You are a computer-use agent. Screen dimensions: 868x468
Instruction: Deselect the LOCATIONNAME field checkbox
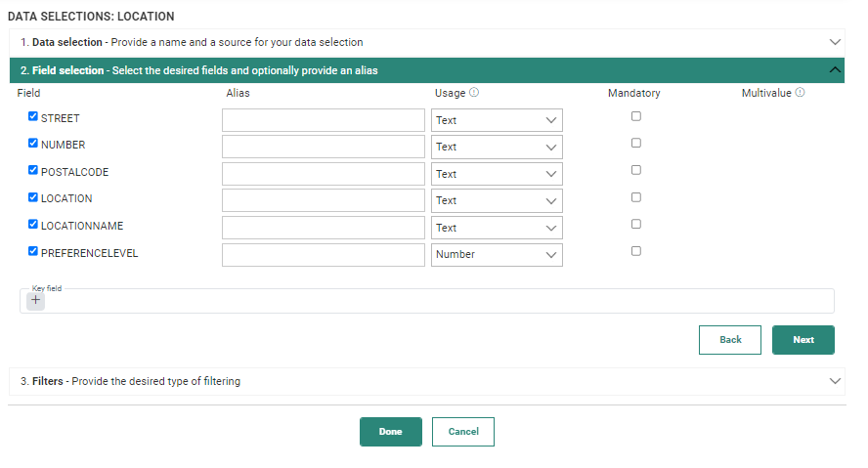coord(33,224)
